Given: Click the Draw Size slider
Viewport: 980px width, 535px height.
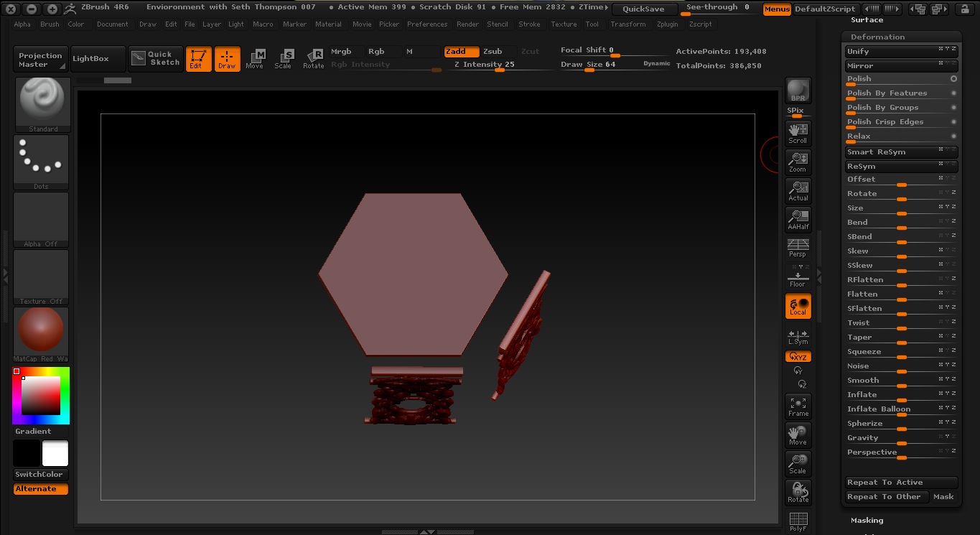Looking at the screenshot, I should pos(615,65).
